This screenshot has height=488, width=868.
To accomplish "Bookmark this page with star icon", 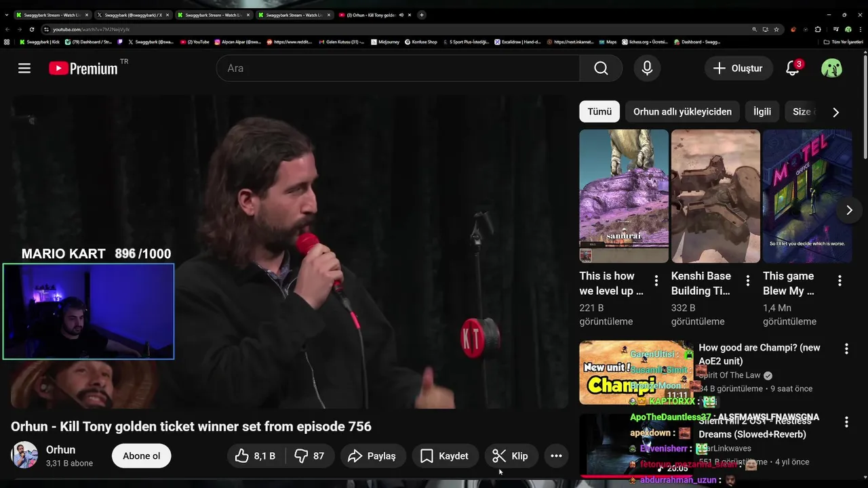I will coord(776,29).
